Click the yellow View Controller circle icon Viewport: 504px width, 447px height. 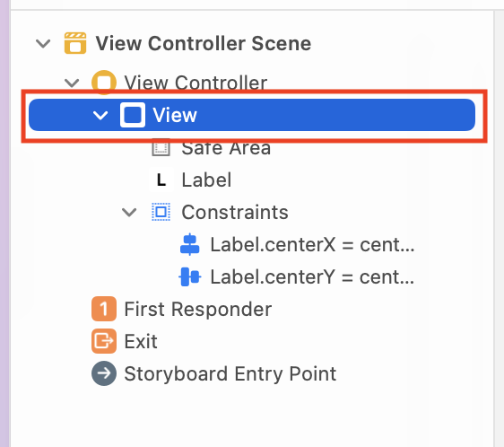(x=104, y=83)
